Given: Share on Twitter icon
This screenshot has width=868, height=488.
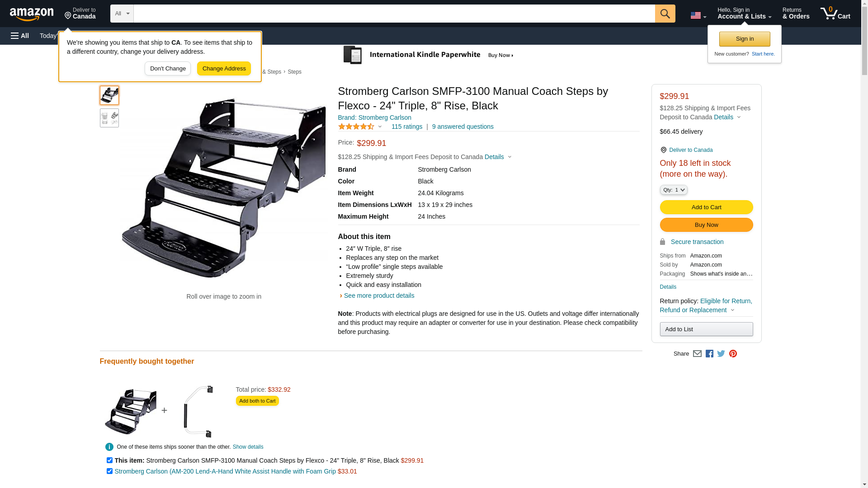Looking at the screenshot, I should [721, 354].
